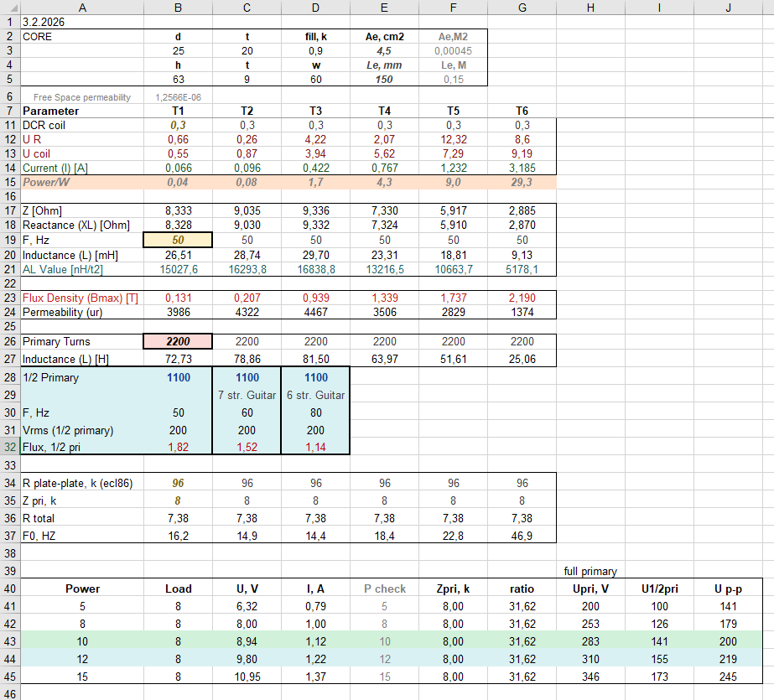774x700 pixels.
Task: Click the full primary label cell
Action: coord(590,571)
